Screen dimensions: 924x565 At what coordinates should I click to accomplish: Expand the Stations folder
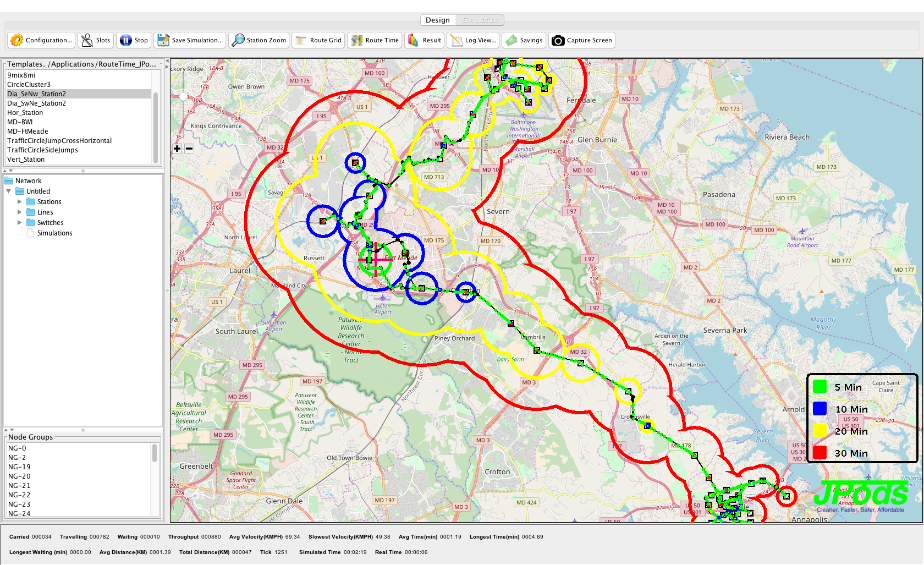pyautogui.click(x=20, y=202)
